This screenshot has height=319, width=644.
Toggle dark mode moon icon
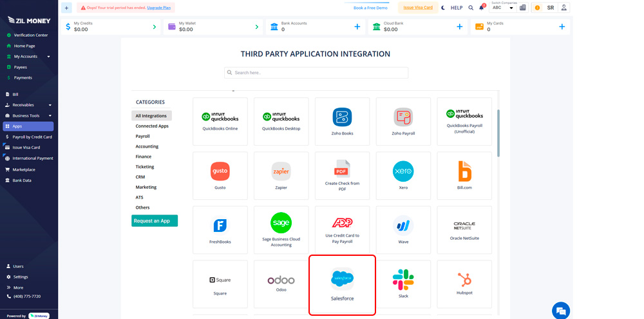click(x=443, y=7)
